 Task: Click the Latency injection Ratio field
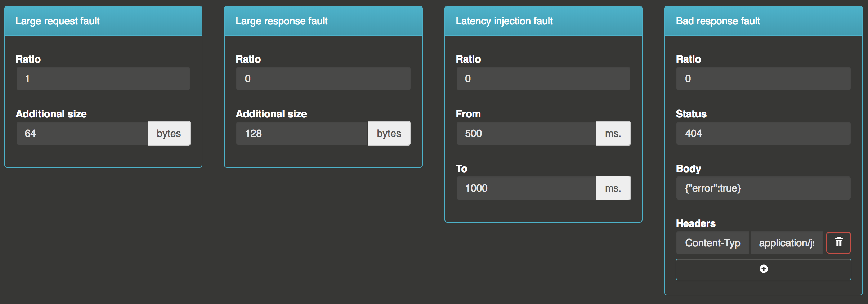[x=543, y=79]
